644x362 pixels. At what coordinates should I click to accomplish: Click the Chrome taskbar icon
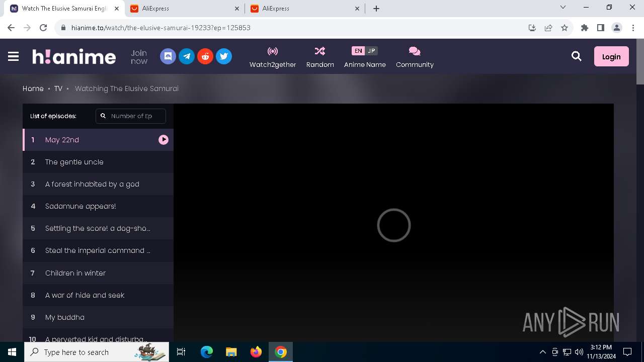(x=281, y=352)
